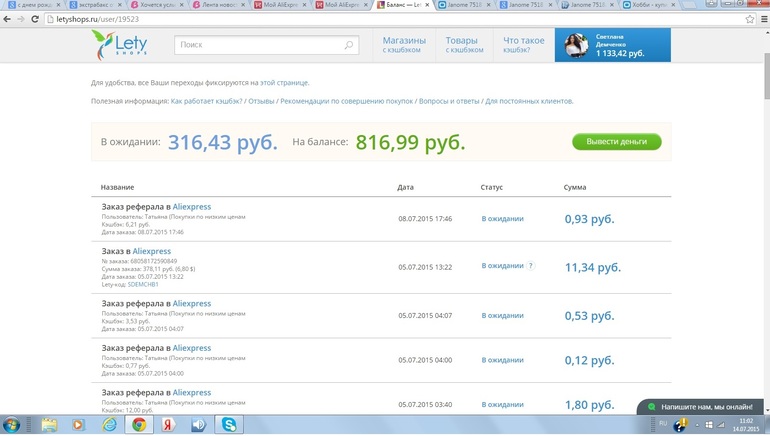Click into the Поиск search field
This screenshot has height=436, width=770.
(x=260, y=45)
